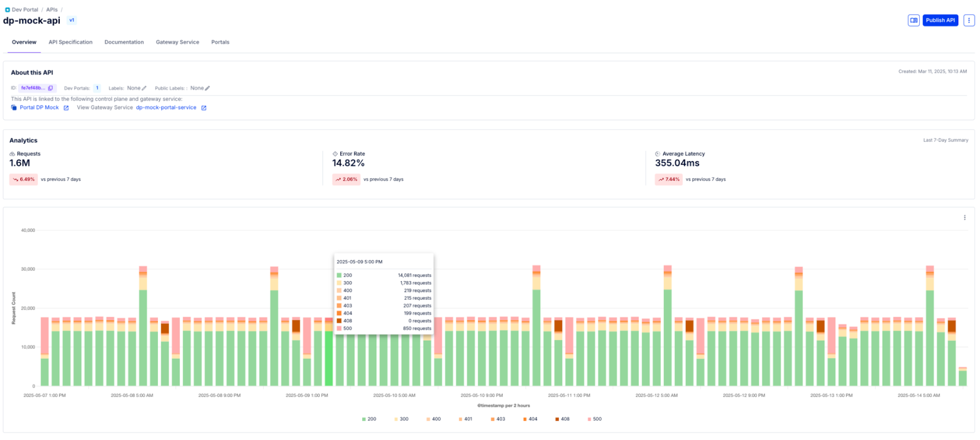Edit Labels with pencil icon
The height and width of the screenshot is (440, 980).
tap(144, 88)
